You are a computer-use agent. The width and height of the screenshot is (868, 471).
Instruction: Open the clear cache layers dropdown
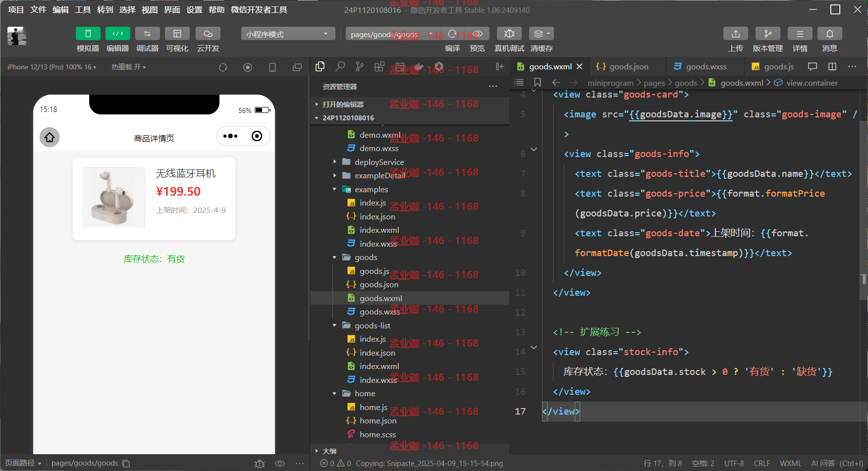click(542, 34)
